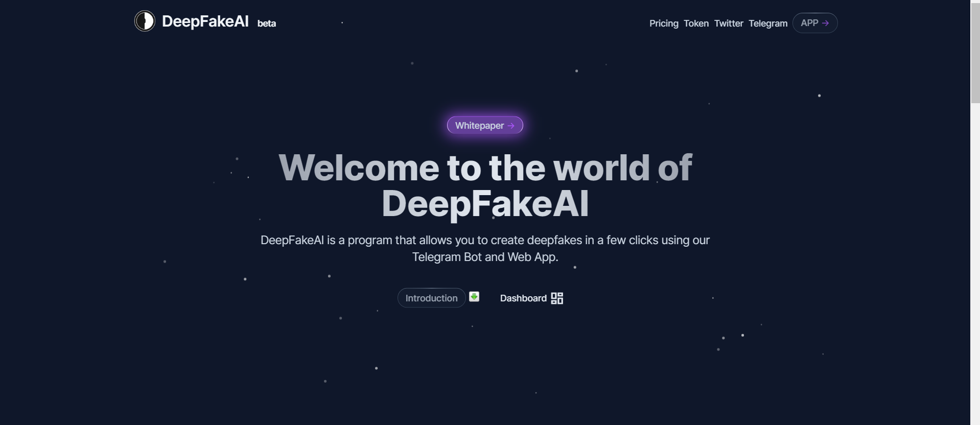Click the Introduction button
Viewport: 980px width, 425px height.
(x=431, y=298)
